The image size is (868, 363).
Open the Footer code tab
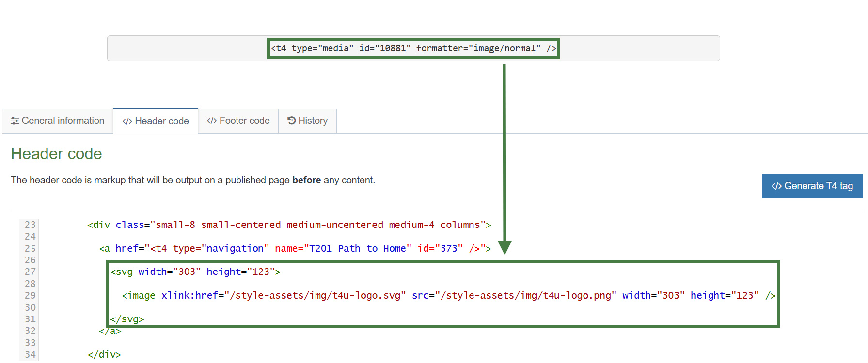click(238, 121)
